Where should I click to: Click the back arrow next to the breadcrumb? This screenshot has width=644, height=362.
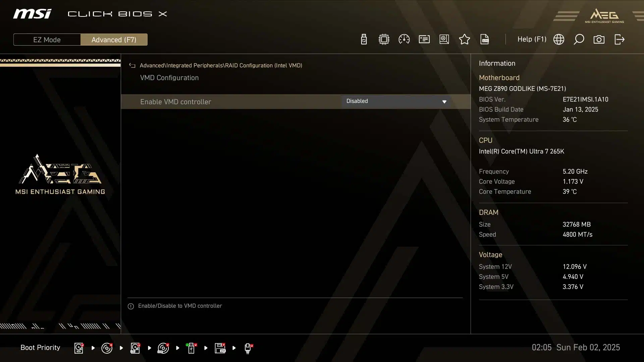(x=132, y=65)
